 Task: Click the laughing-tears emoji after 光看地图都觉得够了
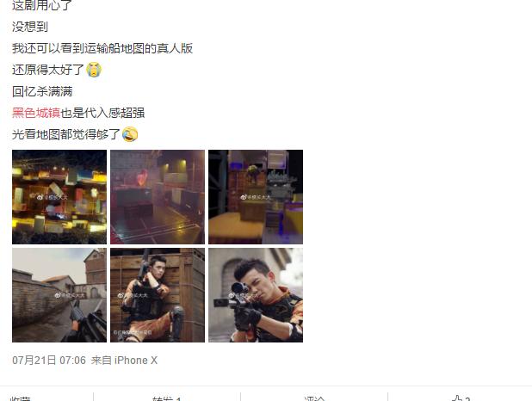click(130, 134)
